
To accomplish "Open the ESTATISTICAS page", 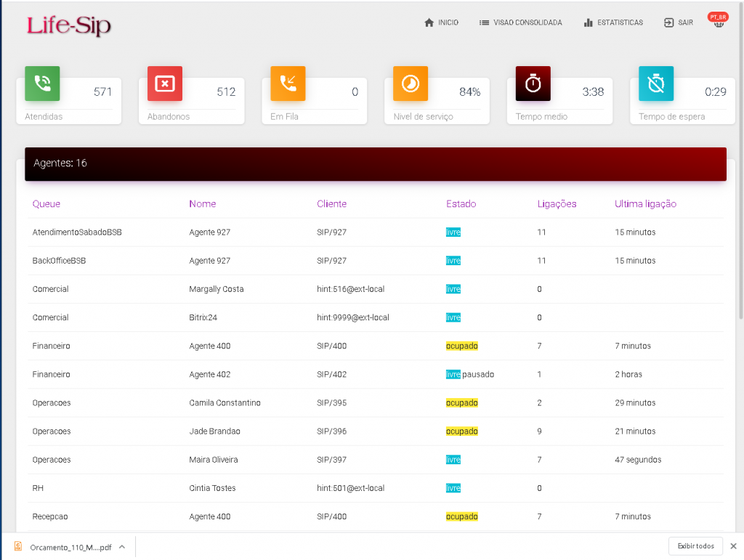I will (x=613, y=23).
